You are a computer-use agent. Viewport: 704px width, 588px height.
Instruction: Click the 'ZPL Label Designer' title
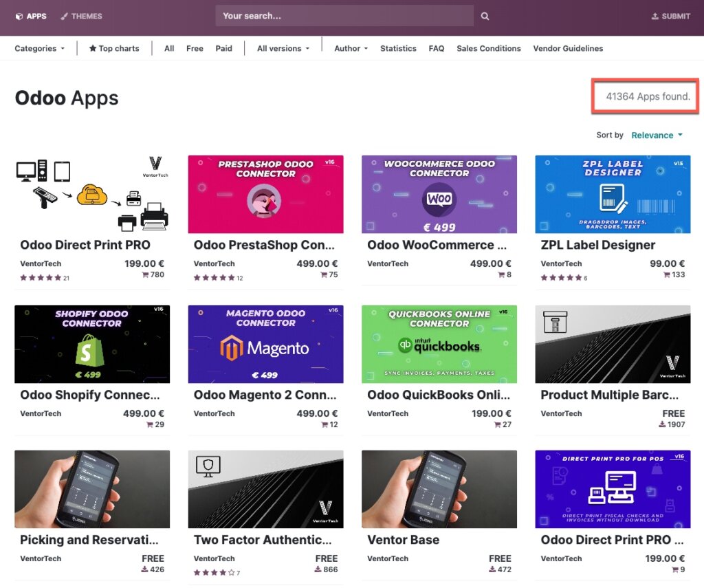point(598,245)
